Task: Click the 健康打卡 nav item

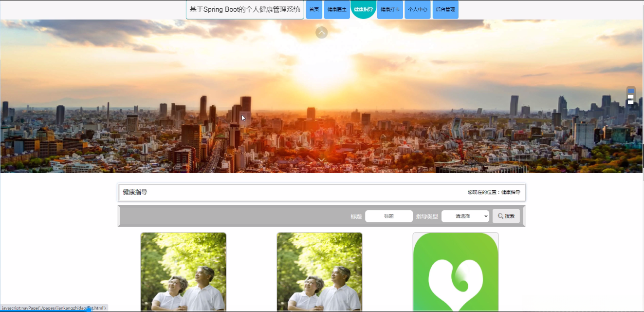Action: point(390,9)
